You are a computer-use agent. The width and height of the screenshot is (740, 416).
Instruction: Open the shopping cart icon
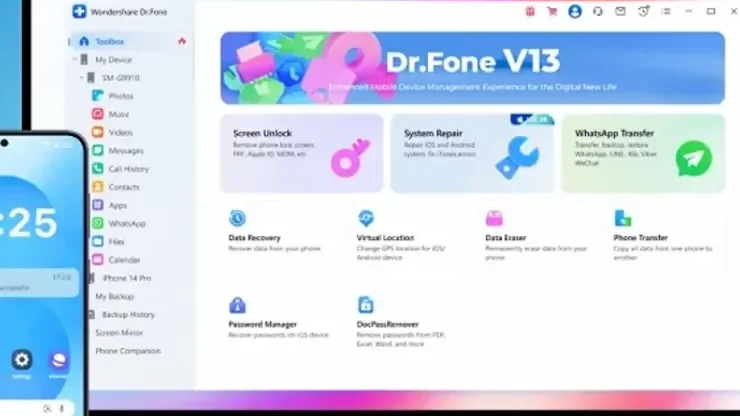(552, 11)
